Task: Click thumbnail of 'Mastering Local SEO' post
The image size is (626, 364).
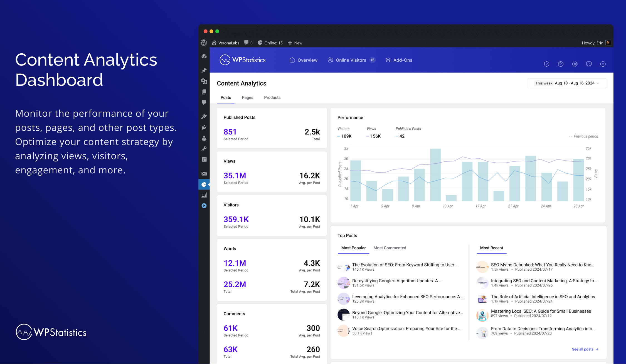Action: pos(482,316)
